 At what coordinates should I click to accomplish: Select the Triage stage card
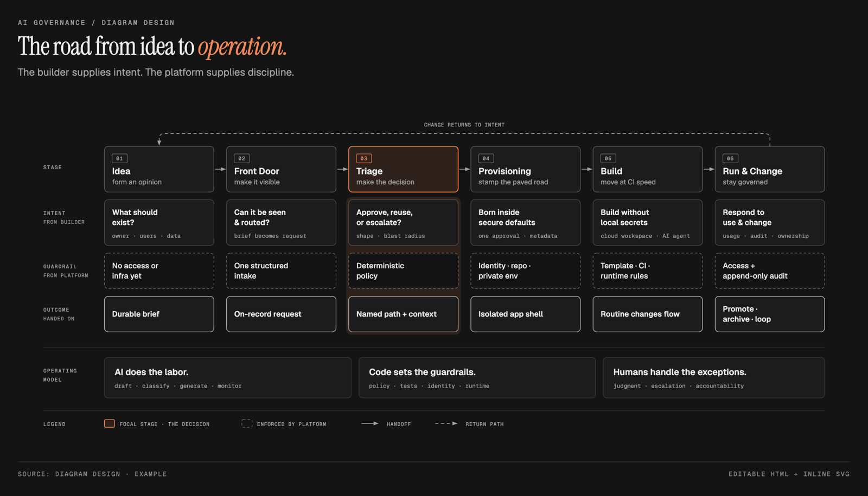(x=403, y=169)
